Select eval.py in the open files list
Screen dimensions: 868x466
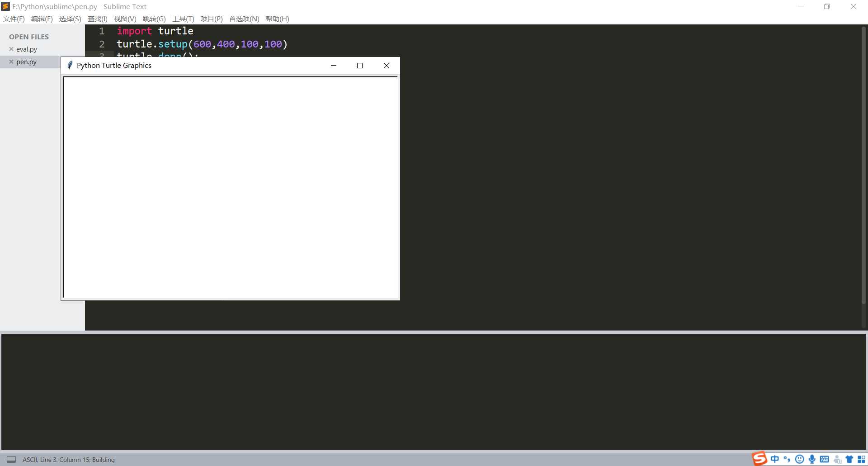click(x=27, y=49)
